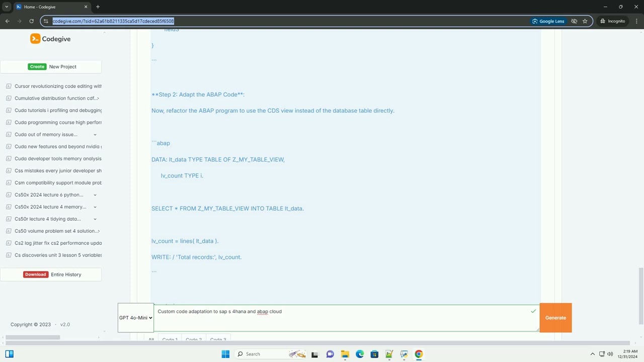Image resolution: width=644 pixels, height=362 pixels.
Task: Bookmark this page with the star icon
Action: click(585, 21)
